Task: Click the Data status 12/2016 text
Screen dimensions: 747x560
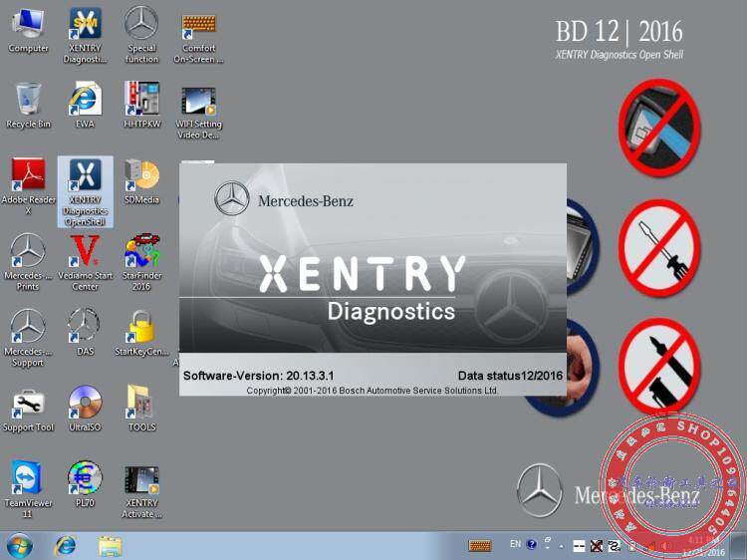Action: pos(510,376)
